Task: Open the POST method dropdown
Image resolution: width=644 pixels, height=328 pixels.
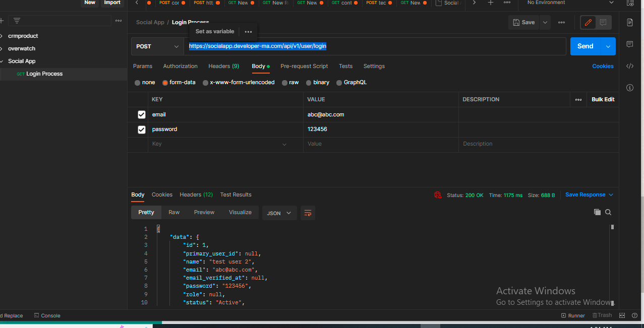Action: coord(157,46)
